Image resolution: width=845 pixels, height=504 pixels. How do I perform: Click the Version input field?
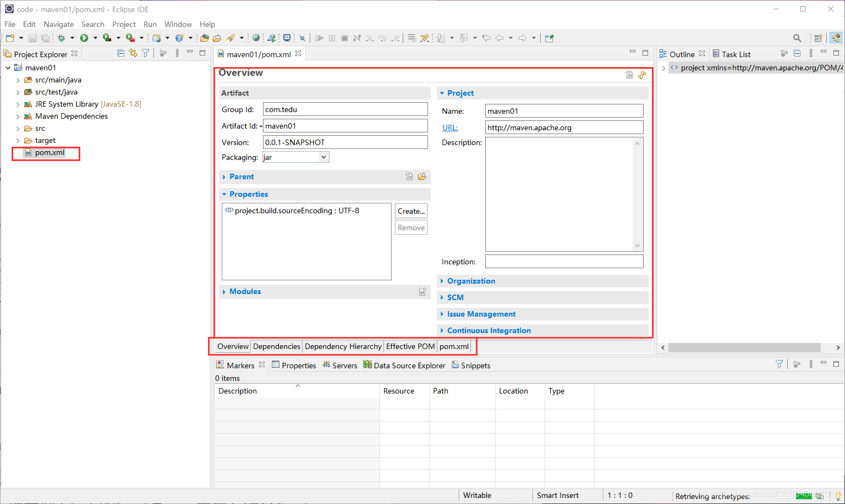coord(345,142)
